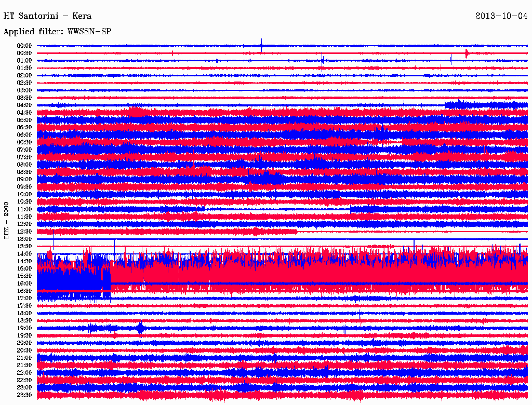
Task: Click the red event burst on 00:30 trace
Action: click(x=467, y=53)
